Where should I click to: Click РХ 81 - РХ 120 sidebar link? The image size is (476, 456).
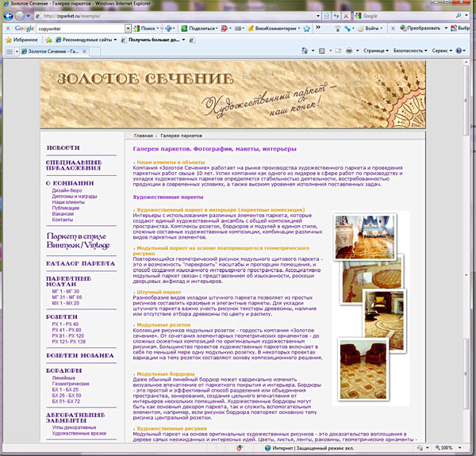pyautogui.click(x=68, y=336)
